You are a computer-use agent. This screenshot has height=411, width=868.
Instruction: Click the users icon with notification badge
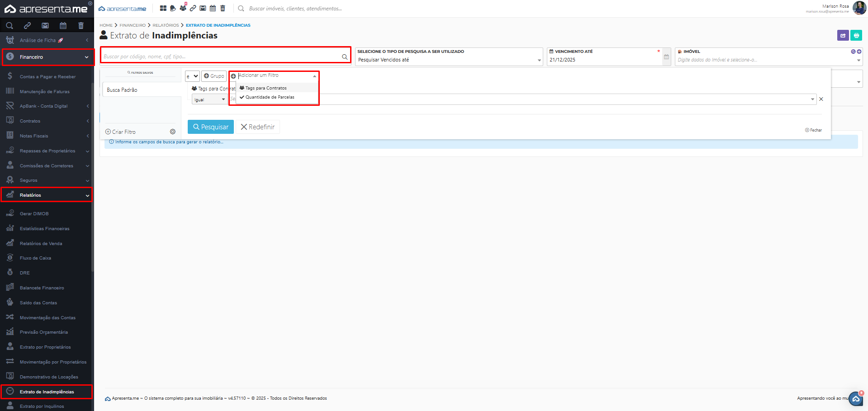coord(183,8)
